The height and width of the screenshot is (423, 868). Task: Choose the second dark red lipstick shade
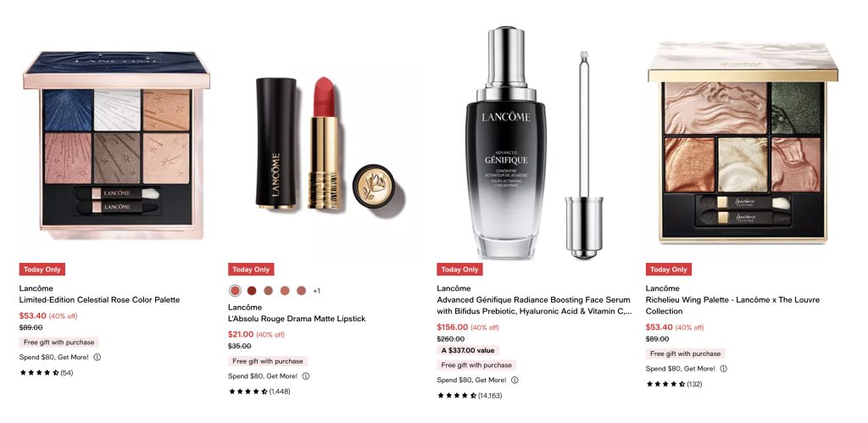click(251, 291)
